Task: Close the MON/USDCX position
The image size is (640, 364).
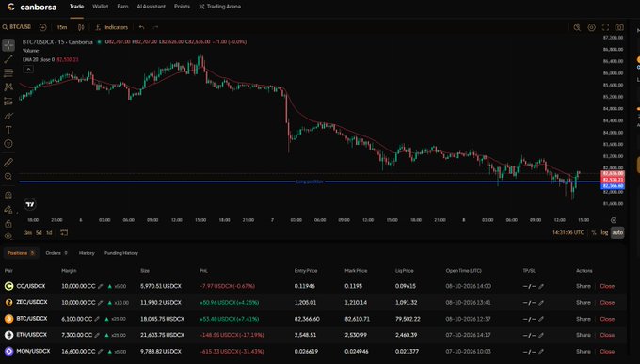Action: (x=607, y=352)
